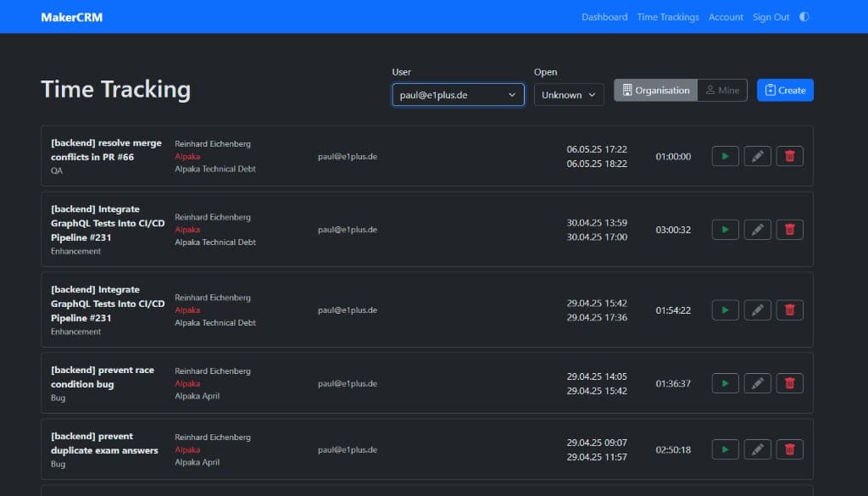Image resolution: width=868 pixels, height=496 pixels.
Task: Delete the prevent race condition bug entry
Action: (789, 383)
